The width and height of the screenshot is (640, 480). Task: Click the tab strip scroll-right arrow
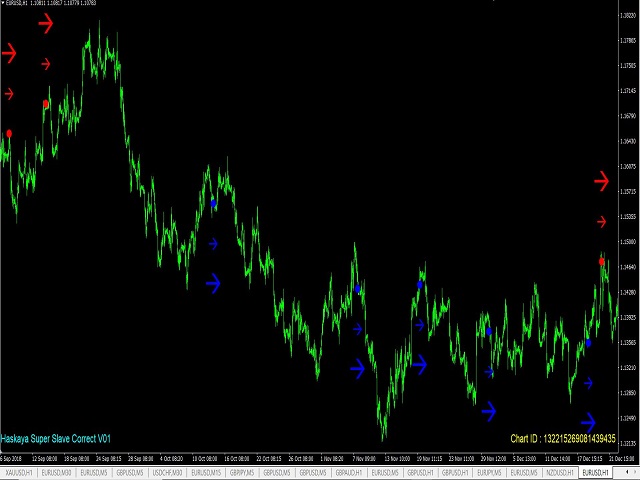pos(636,473)
